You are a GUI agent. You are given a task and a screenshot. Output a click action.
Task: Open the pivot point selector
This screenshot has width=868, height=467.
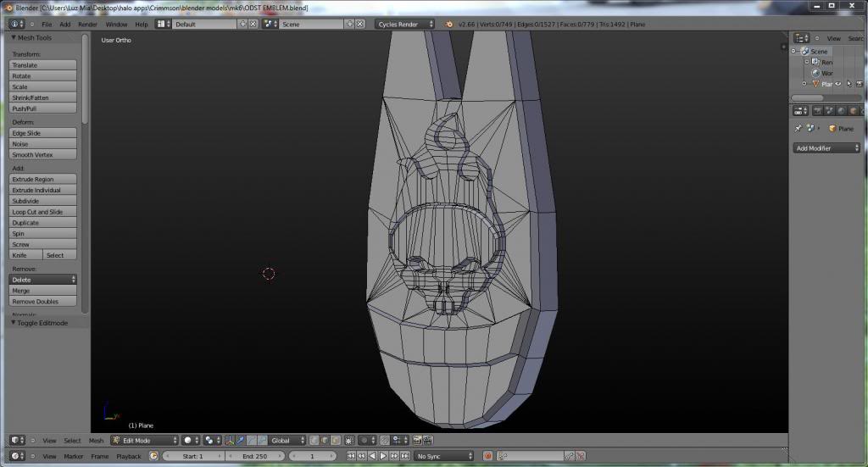point(212,441)
